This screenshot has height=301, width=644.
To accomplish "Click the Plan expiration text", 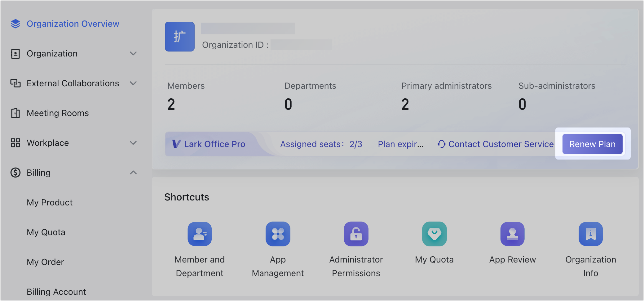I will [400, 144].
